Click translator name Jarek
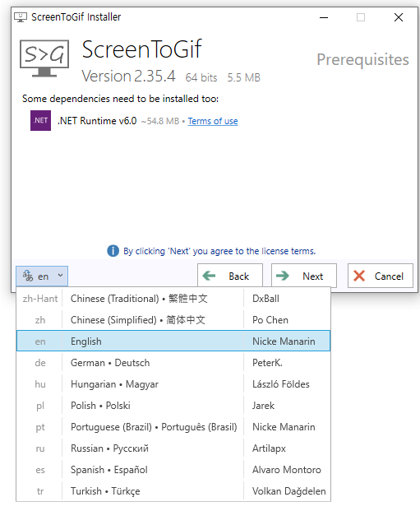Image resolution: width=420 pixels, height=511 pixels. [263, 406]
